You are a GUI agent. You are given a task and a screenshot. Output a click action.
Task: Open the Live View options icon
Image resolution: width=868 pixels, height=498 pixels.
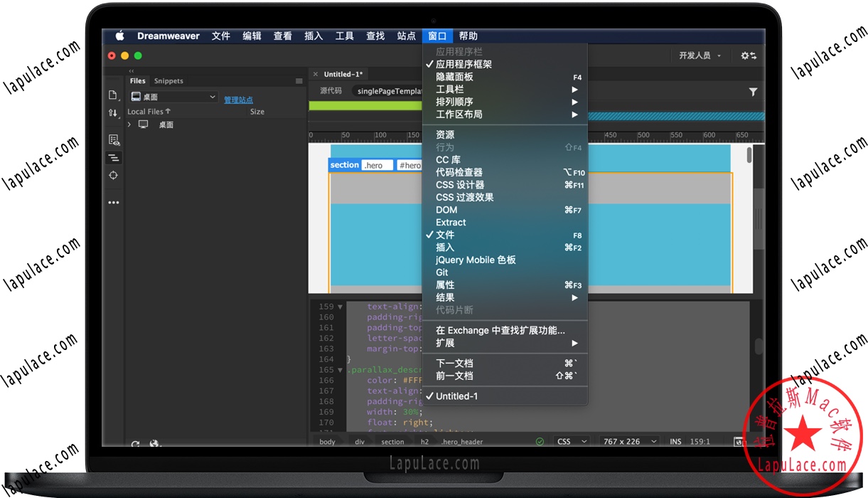tap(113, 139)
